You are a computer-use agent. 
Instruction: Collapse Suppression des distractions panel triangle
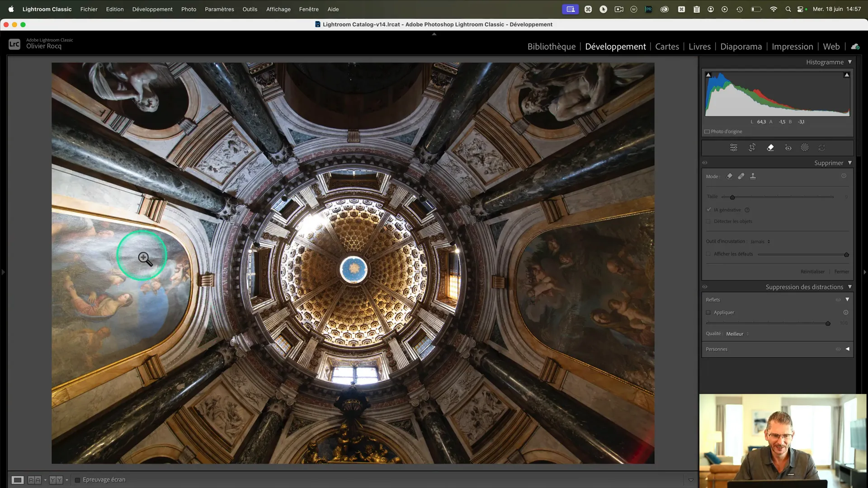(850, 287)
